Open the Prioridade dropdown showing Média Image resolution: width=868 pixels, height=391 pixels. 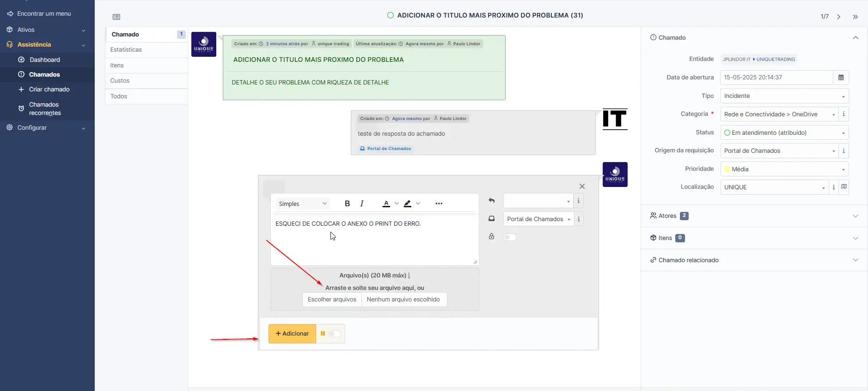(x=784, y=169)
